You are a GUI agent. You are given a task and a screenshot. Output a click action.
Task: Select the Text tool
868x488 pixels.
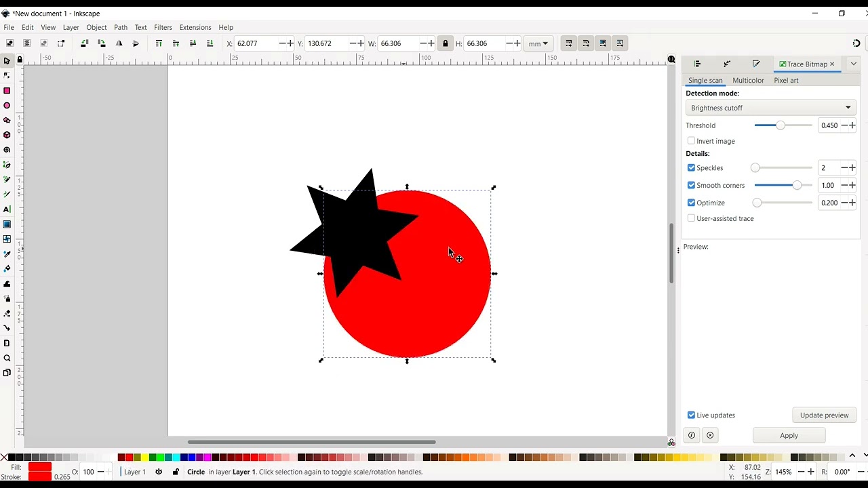click(7, 209)
